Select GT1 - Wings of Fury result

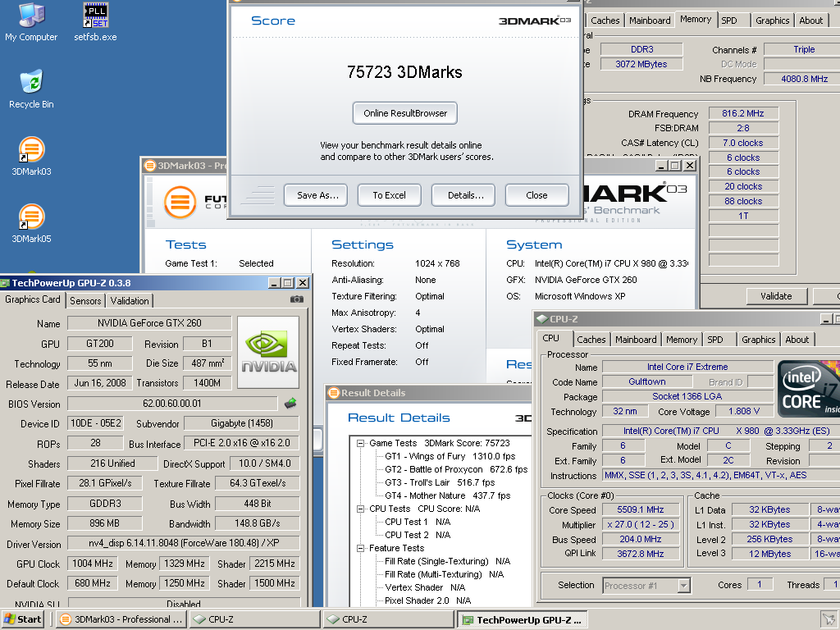tap(450, 456)
